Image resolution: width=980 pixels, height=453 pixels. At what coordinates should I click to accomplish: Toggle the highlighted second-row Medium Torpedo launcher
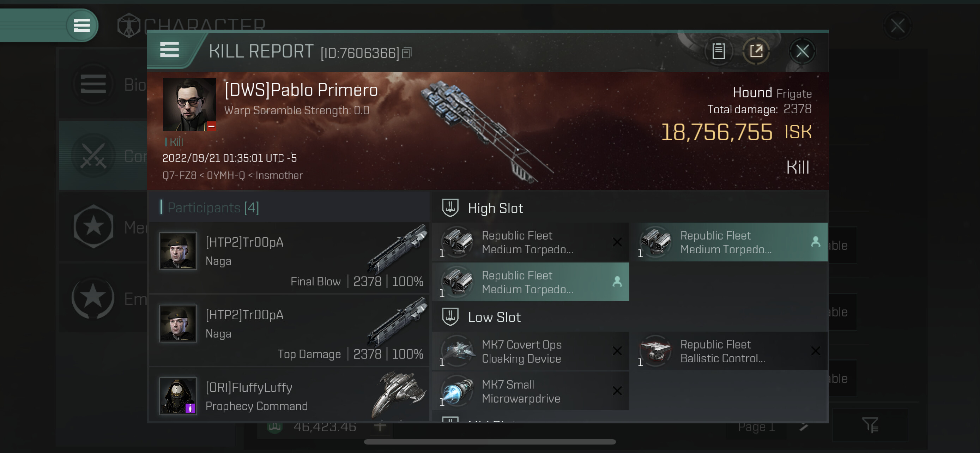tap(530, 282)
